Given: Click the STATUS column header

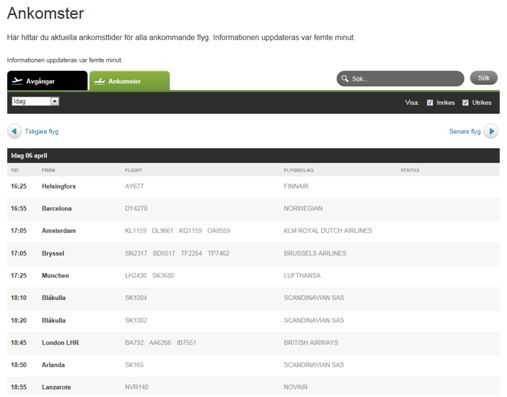Looking at the screenshot, I should pyautogui.click(x=410, y=170).
